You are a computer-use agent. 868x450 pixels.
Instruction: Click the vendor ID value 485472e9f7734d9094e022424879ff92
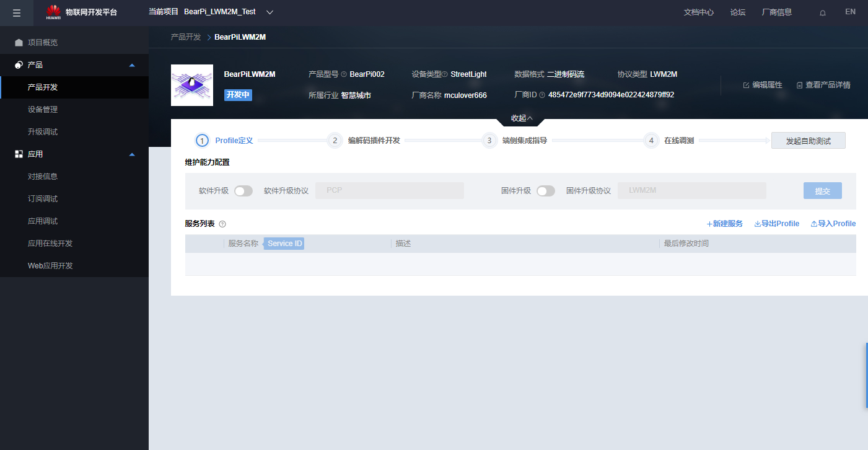[611, 95]
